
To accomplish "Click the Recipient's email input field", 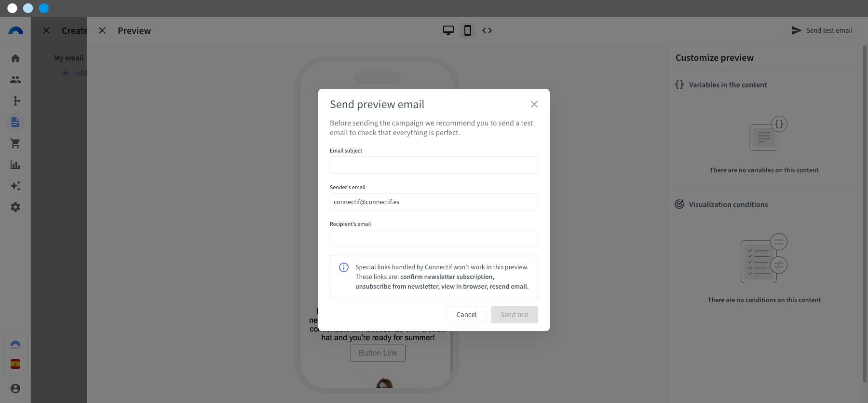I will pos(434,238).
